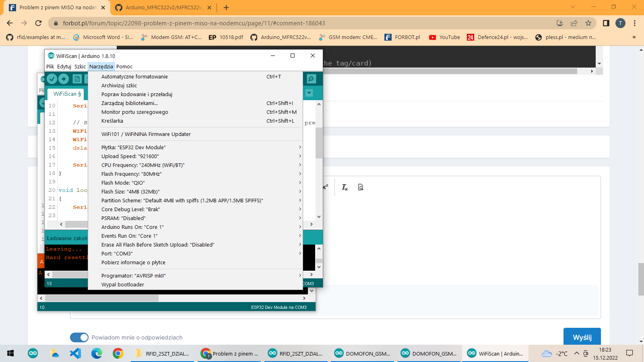Viewport: 644px width, 362px height.
Task: Open the Pomoc menu in Arduino
Action: (124, 66)
